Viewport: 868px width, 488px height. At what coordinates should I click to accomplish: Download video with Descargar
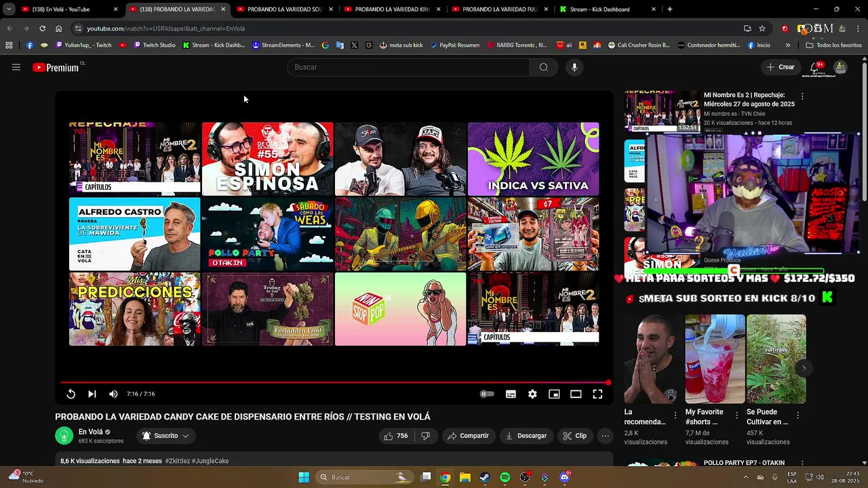pos(526,436)
